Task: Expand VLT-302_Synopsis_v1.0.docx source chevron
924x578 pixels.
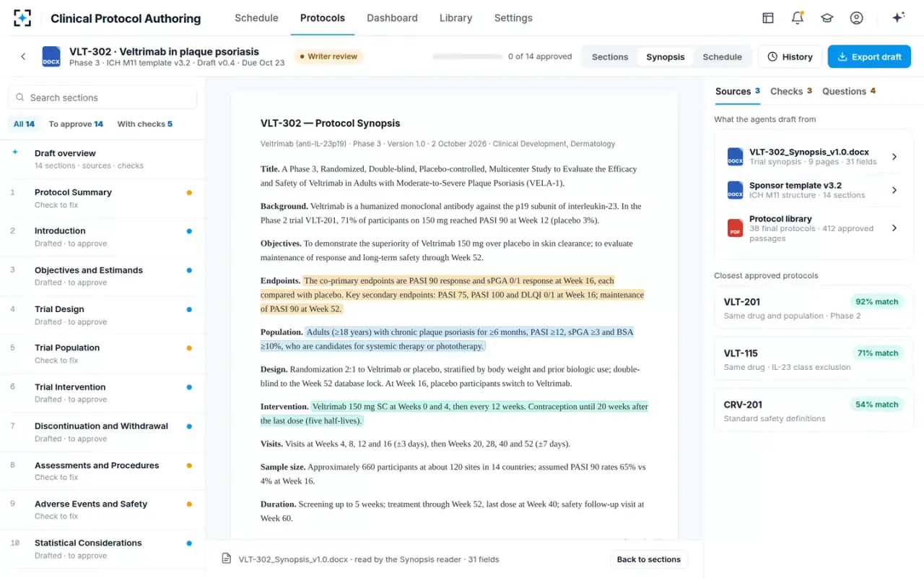Action: click(x=894, y=157)
